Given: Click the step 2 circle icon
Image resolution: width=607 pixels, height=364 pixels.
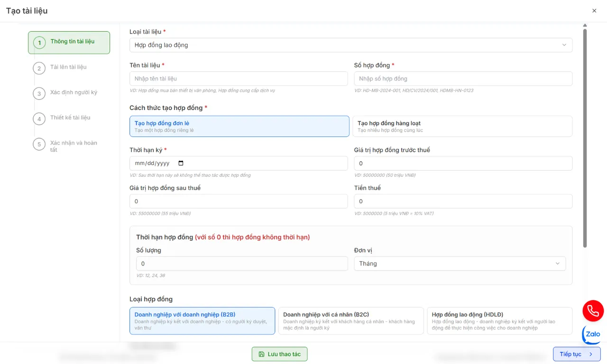Looking at the screenshot, I should pos(39,68).
